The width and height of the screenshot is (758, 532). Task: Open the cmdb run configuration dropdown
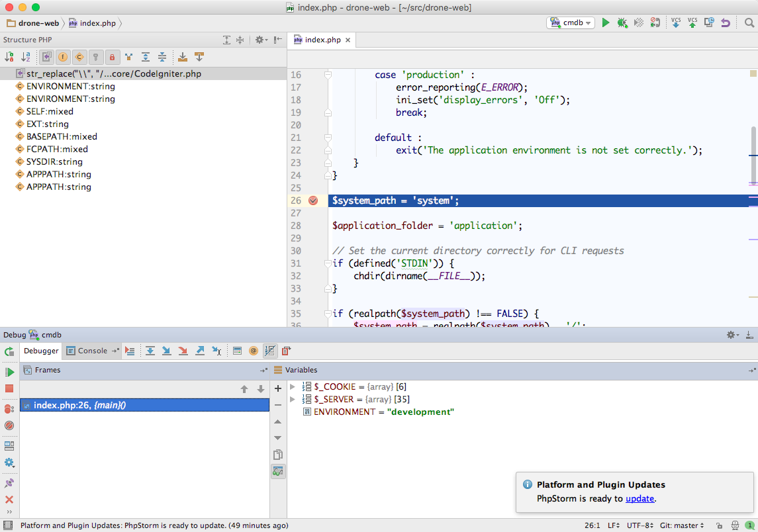point(570,22)
